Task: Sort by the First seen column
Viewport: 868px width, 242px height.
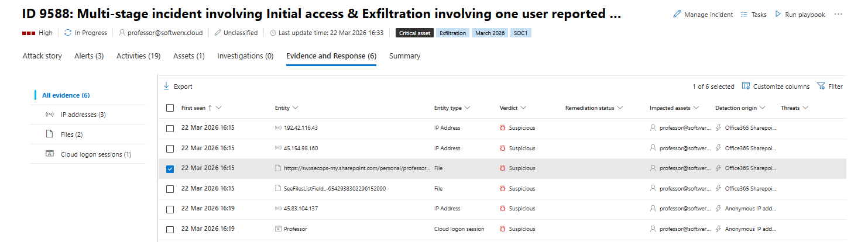Action: pos(193,108)
